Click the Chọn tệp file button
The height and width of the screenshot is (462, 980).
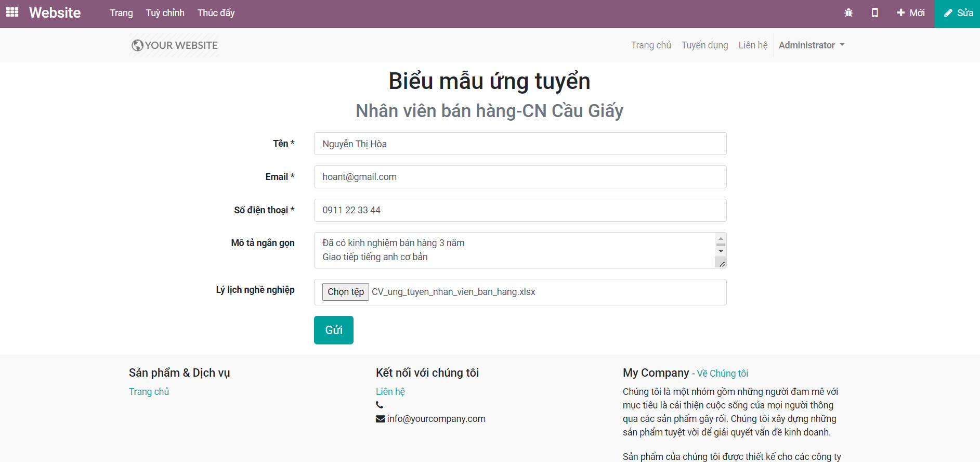click(346, 292)
